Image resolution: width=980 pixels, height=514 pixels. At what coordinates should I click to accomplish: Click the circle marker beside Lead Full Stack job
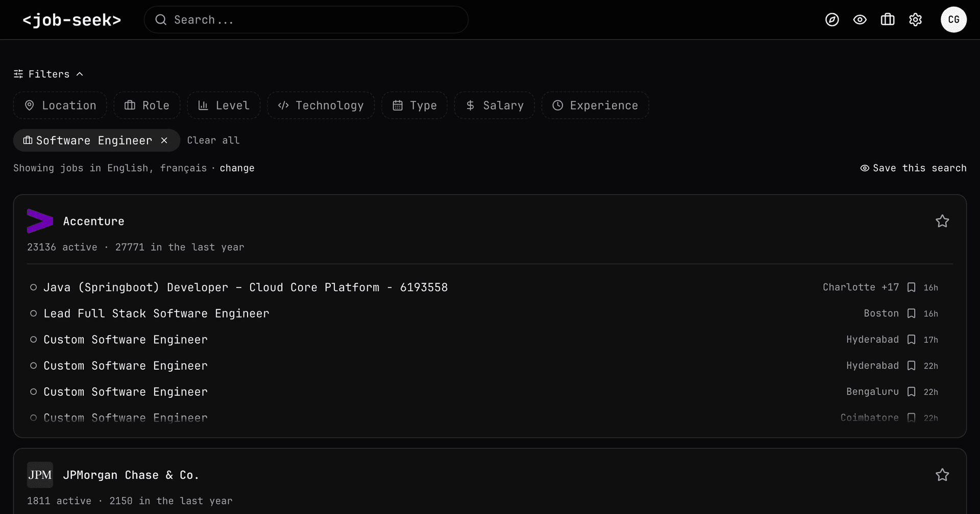33,314
